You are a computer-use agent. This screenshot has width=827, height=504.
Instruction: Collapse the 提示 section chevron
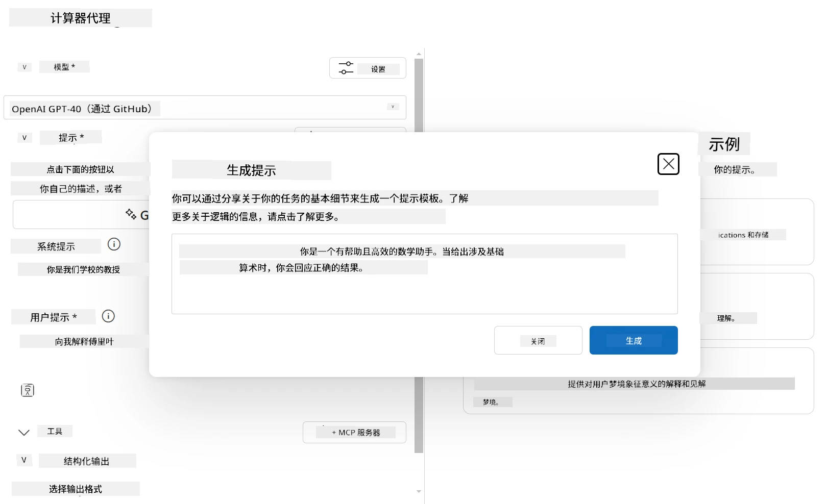pos(24,138)
